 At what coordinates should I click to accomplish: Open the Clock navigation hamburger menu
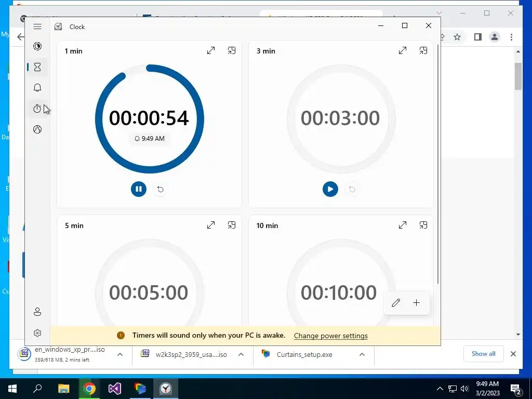point(37,26)
